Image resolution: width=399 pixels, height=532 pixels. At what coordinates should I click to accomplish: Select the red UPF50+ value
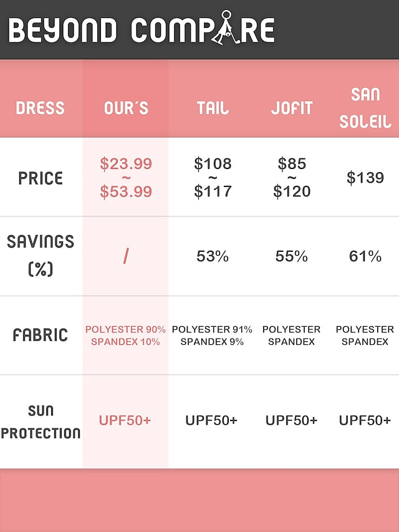tap(125, 420)
